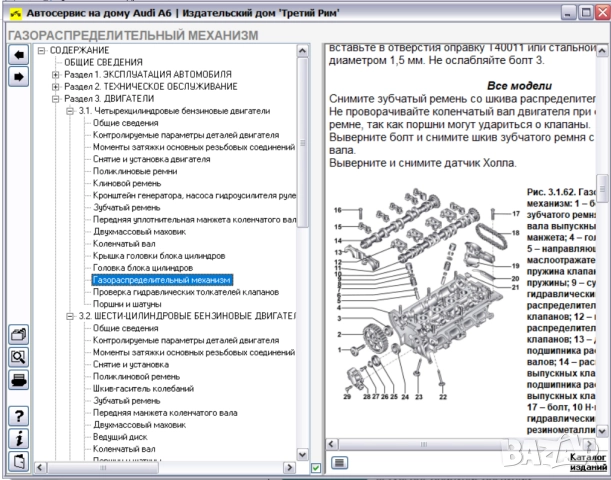Expand Раздел 2. ТЕХНИЧЕСКОЕ ОБСЛУЖИВАНИЕ node
The width and height of the screenshot is (611, 480).
pyautogui.click(x=55, y=87)
